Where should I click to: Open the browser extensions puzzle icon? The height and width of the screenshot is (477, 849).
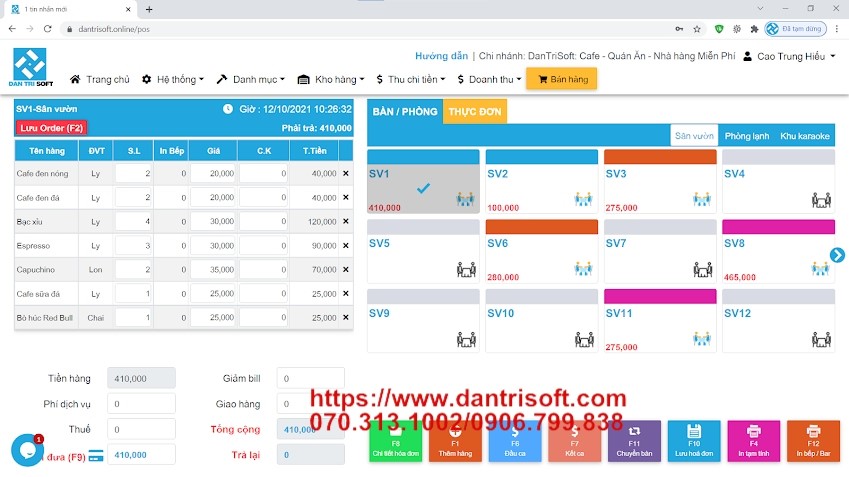[754, 29]
